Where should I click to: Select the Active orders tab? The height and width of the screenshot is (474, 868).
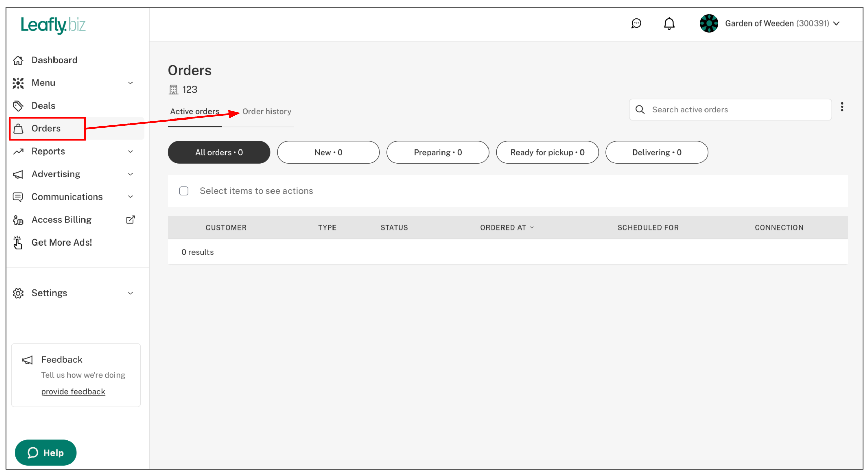(x=195, y=112)
